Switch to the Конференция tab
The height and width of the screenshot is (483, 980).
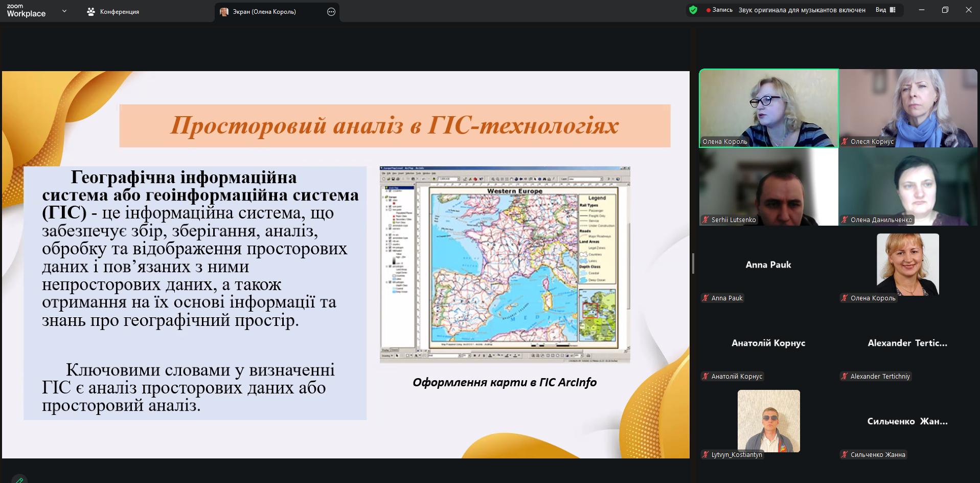click(x=119, y=12)
